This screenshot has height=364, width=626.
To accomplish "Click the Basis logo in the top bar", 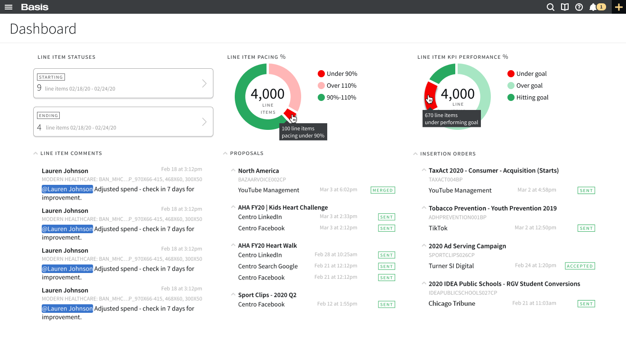I will 35,7.
